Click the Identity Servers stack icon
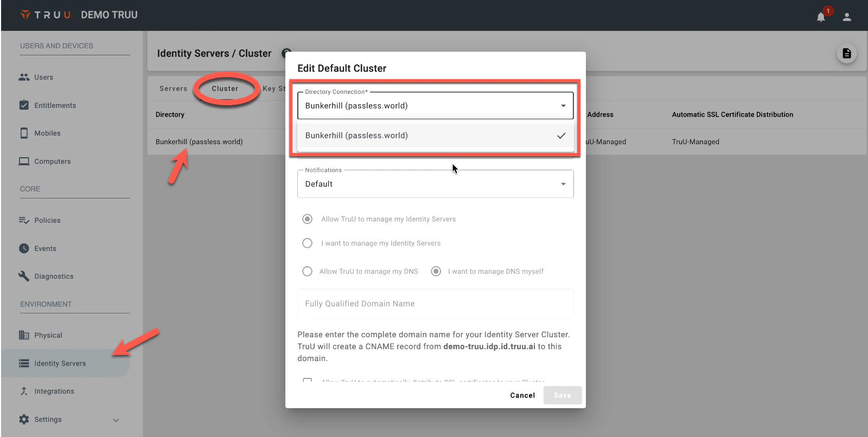The image size is (868, 437). tap(24, 363)
